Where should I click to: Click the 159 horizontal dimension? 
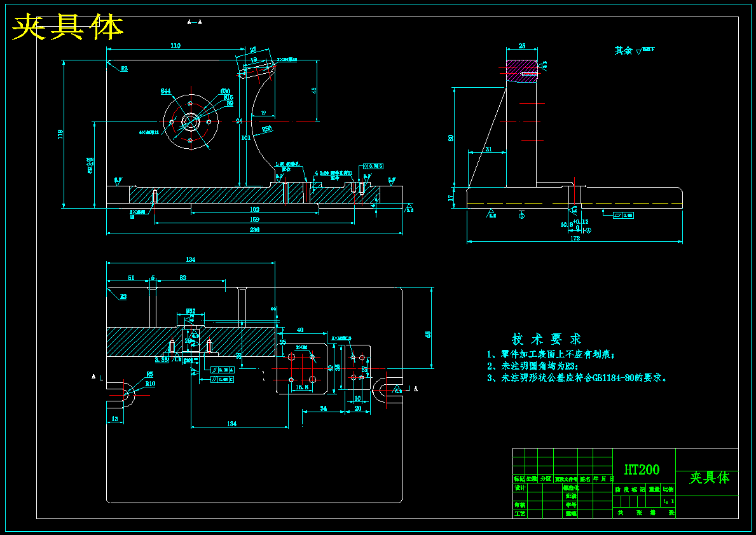coord(254,219)
